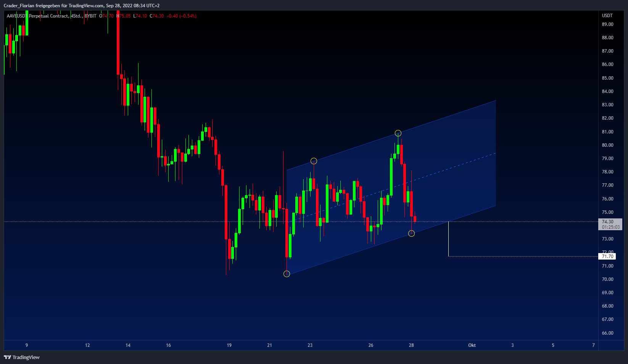This screenshot has height=364, width=628.
Task: Click the open value O74.70
Action: click(x=106, y=16)
